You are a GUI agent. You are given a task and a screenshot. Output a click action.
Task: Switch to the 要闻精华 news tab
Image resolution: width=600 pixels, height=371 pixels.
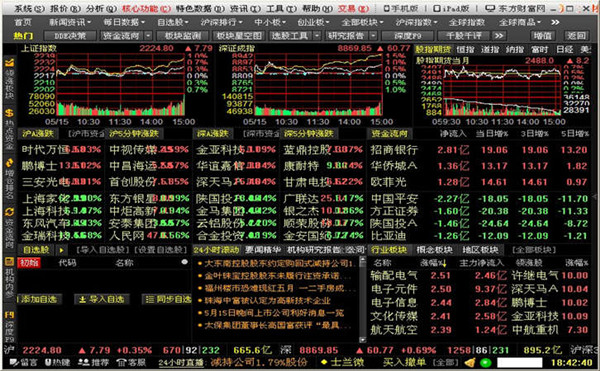262,250
